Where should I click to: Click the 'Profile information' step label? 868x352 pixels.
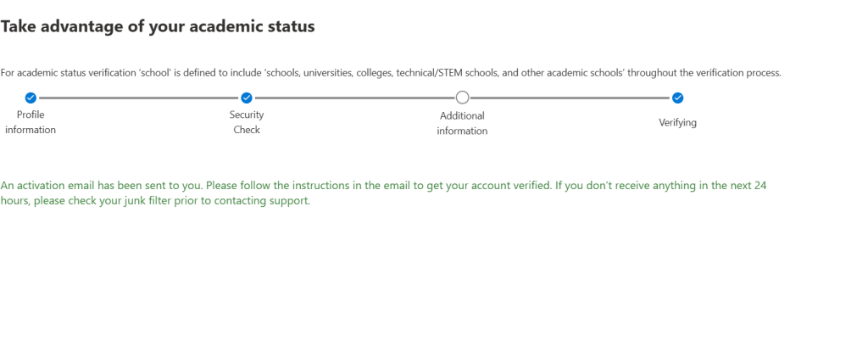(31, 122)
